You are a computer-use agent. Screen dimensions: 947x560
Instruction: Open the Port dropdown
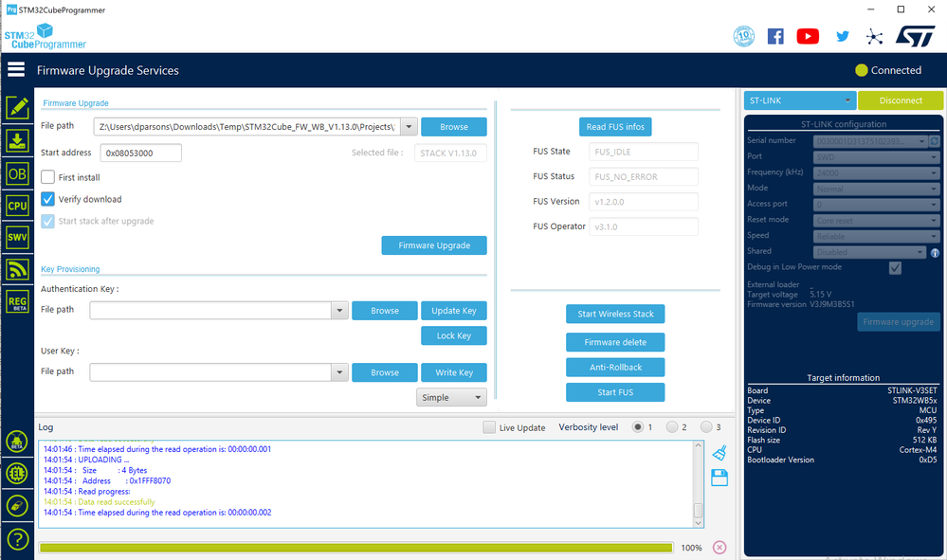pyautogui.click(x=876, y=157)
